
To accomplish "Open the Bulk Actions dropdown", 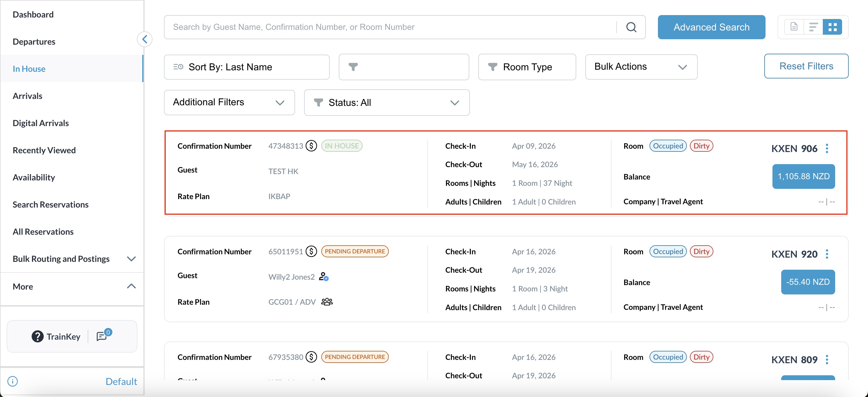I will (x=641, y=67).
